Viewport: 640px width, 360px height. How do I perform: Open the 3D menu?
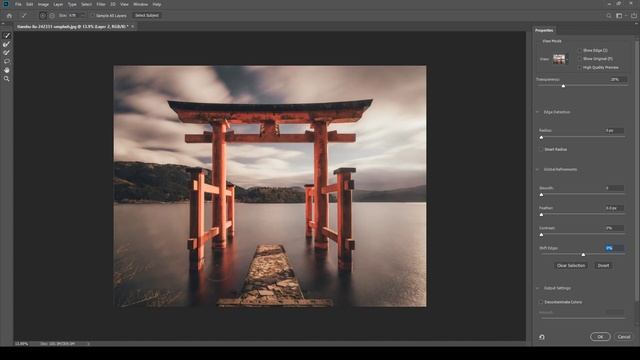pos(113,4)
